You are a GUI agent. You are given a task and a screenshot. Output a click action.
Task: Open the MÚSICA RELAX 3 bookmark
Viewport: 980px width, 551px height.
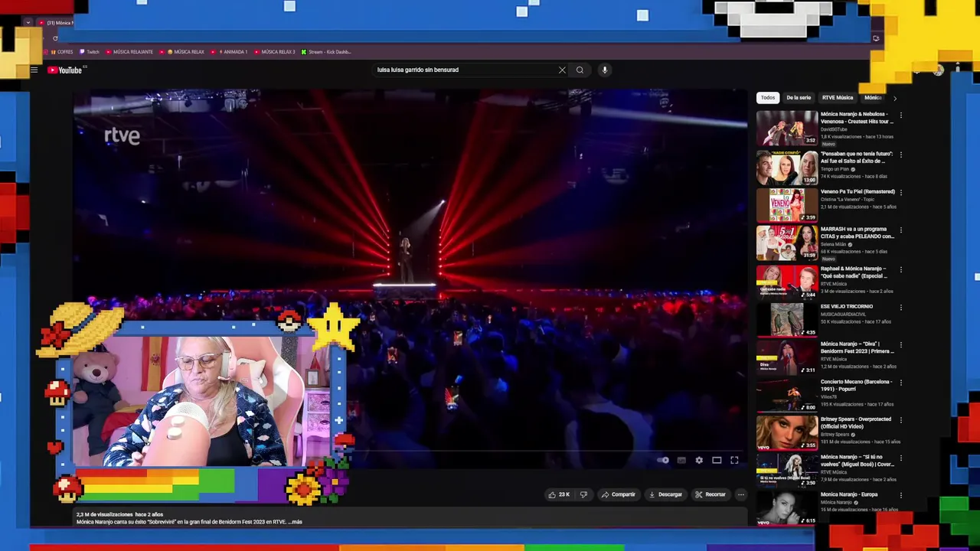coord(275,52)
